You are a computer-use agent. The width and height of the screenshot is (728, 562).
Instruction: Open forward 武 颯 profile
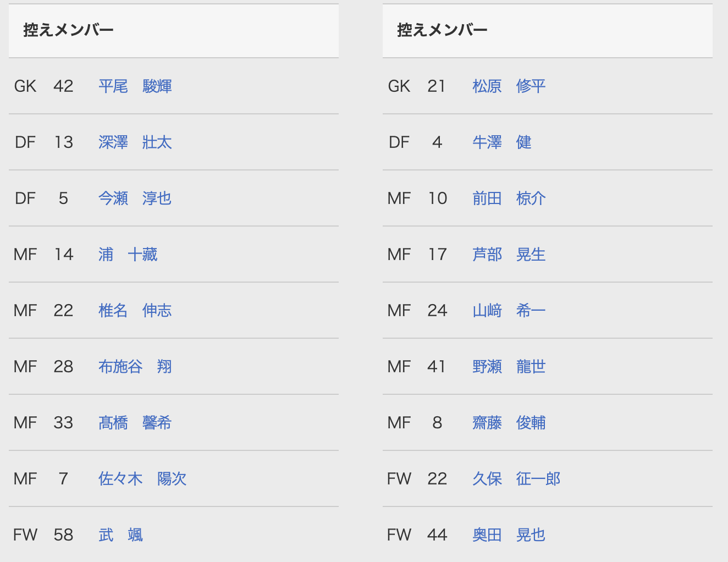pos(121,535)
